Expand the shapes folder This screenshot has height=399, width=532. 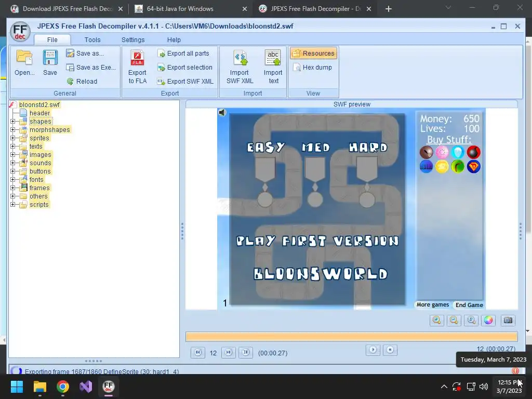[x=12, y=121]
